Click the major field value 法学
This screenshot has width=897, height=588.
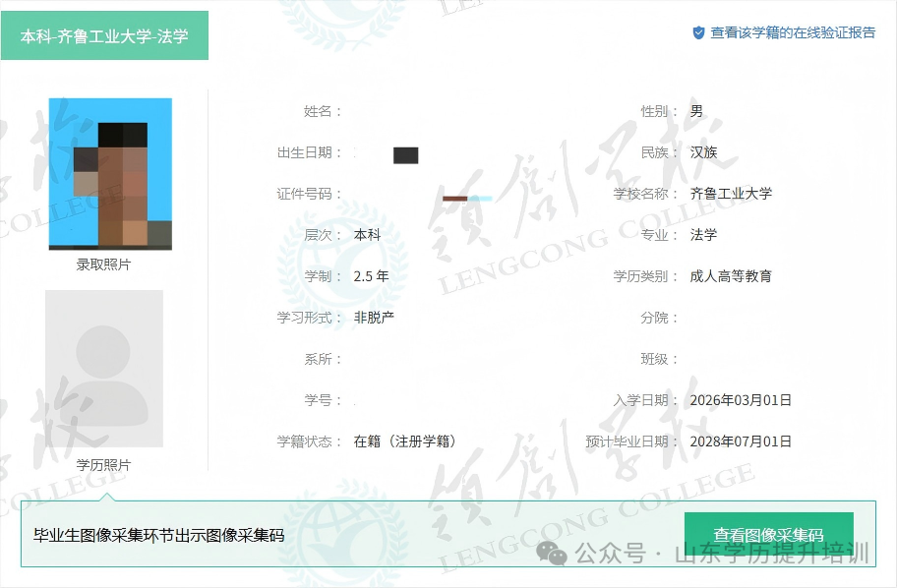[x=705, y=235]
